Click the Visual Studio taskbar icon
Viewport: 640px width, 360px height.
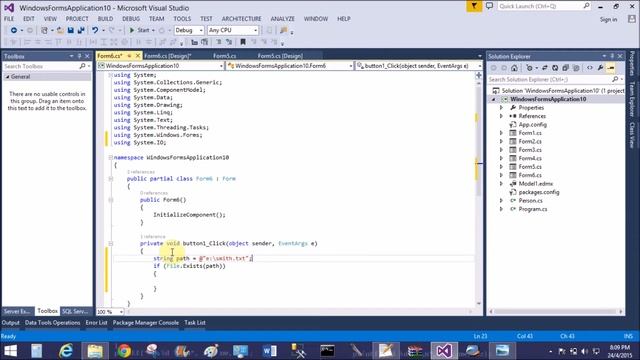(x=444, y=351)
